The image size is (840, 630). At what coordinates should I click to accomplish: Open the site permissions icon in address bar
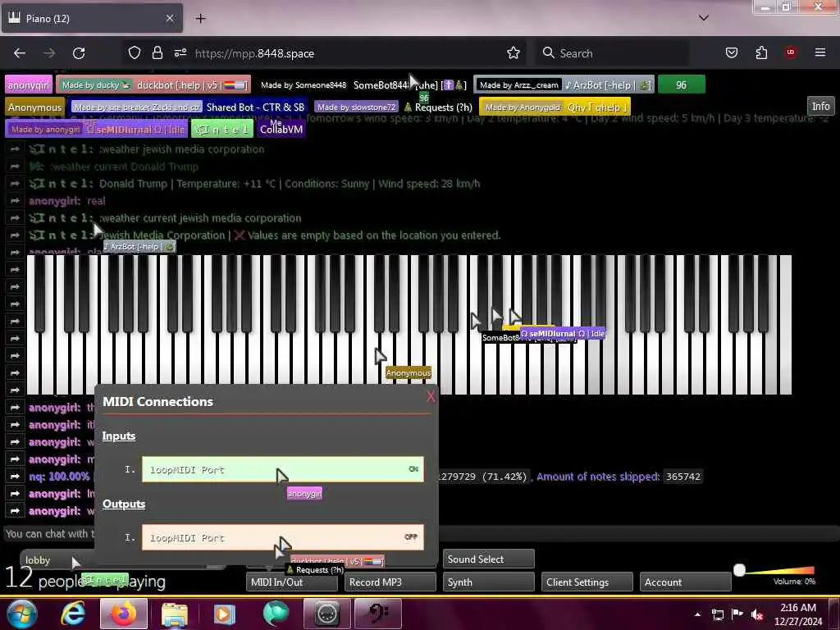180,52
